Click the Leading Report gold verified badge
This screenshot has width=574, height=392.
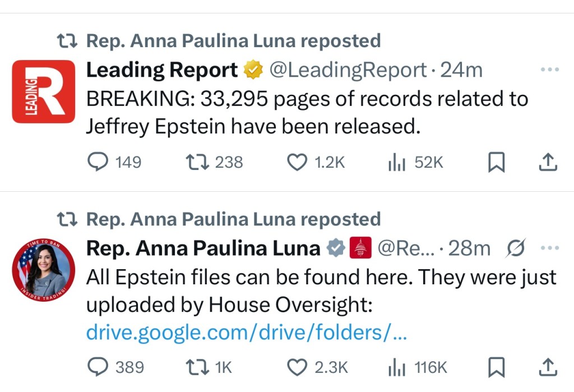tap(253, 69)
